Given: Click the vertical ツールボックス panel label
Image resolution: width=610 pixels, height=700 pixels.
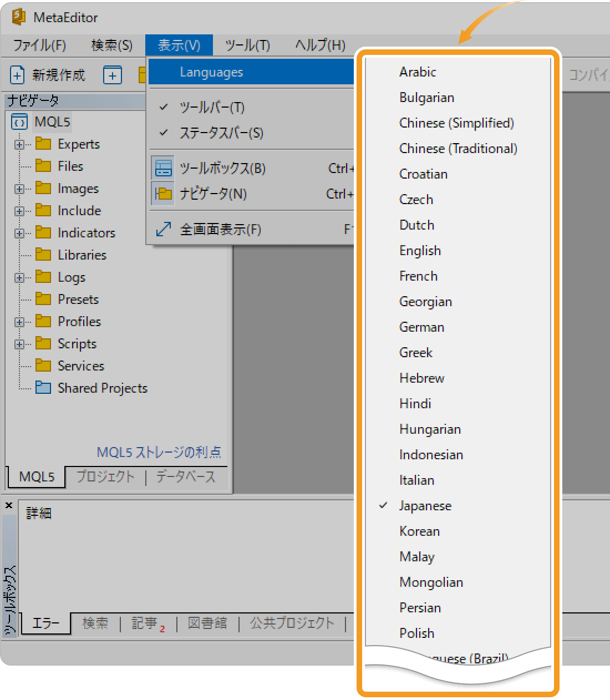Looking at the screenshot, I should (x=9, y=600).
